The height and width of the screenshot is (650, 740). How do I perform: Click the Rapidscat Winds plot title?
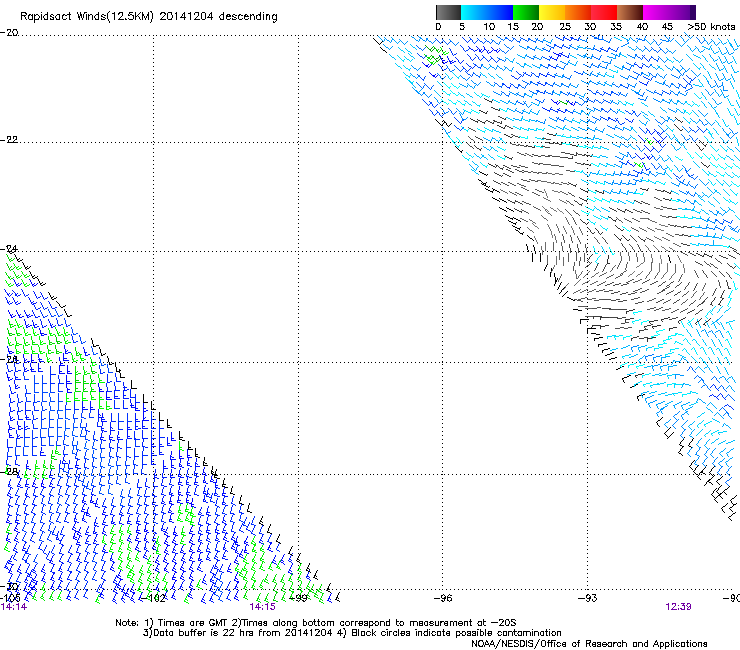pyautogui.click(x=149, y=17)
